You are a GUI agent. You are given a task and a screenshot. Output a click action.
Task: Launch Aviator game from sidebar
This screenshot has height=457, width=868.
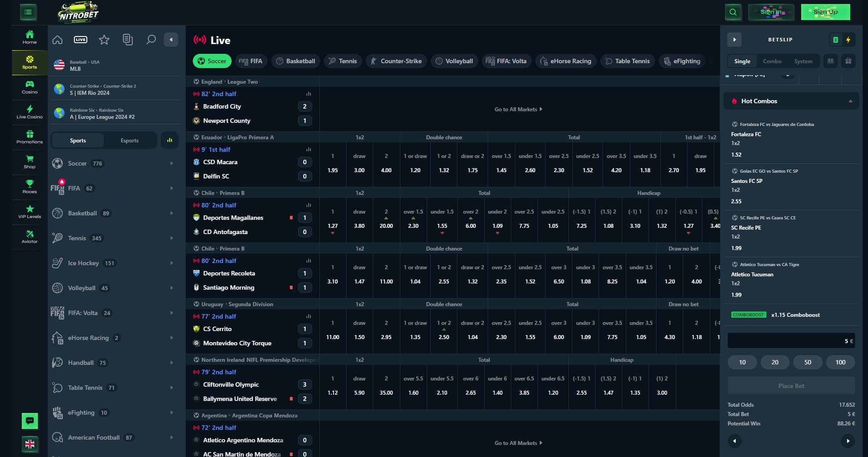pyautogui.click(x=29, y=237)
